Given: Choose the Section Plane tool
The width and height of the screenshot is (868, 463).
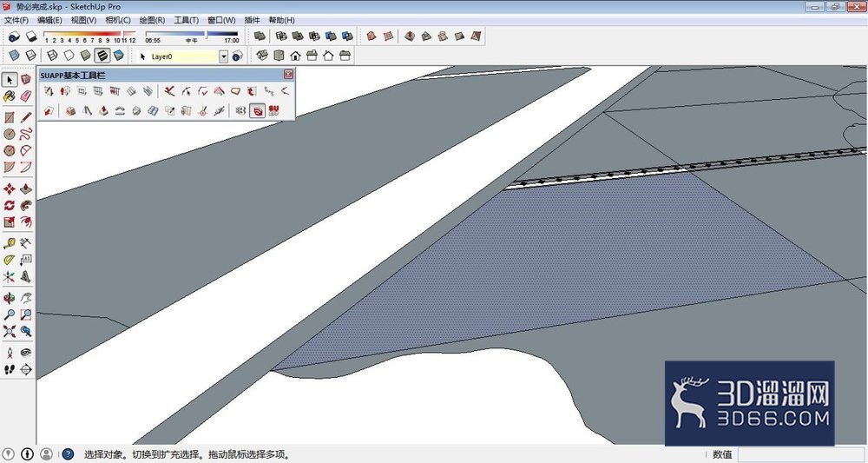Looking at the screenshot, I should point(26,369).
